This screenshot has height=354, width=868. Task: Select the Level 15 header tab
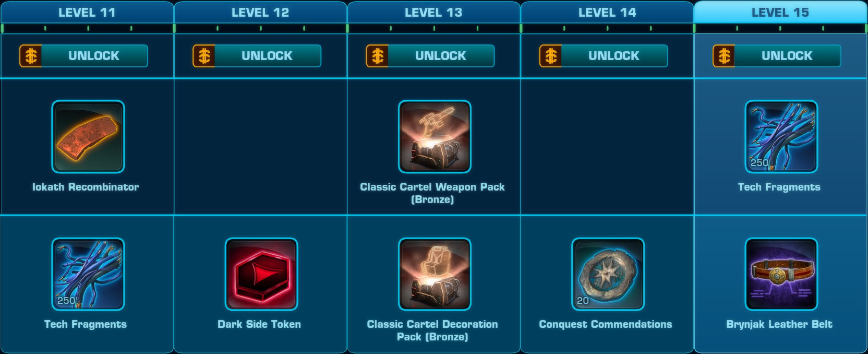click(780, 12)
